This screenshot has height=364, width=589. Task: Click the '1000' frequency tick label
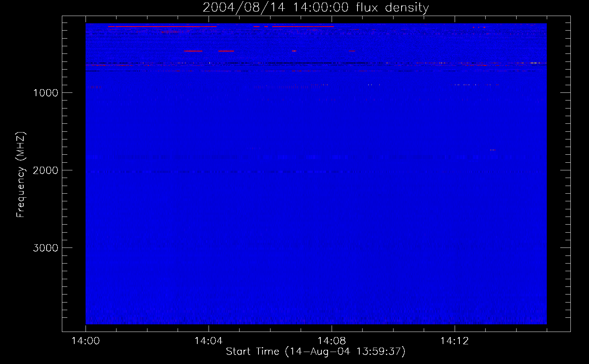pyautogui.click(x=46, y=93)
